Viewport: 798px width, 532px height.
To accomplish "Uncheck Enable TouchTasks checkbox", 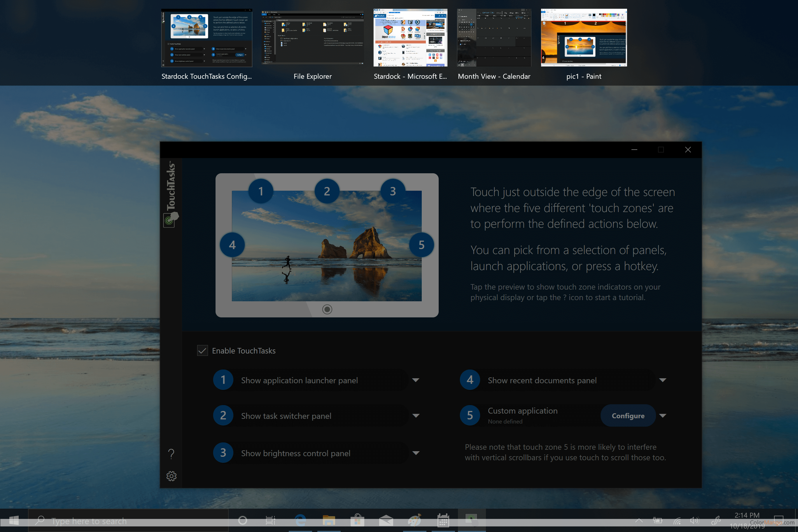I will [202, 351].
